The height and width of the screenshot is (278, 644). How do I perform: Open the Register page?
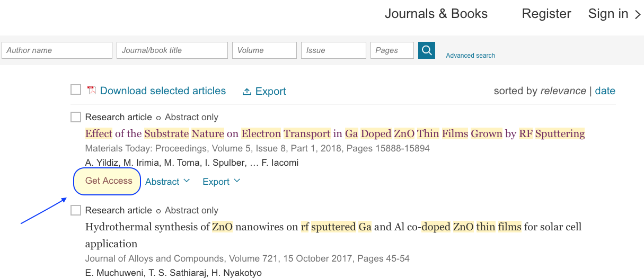click(546, 14)
